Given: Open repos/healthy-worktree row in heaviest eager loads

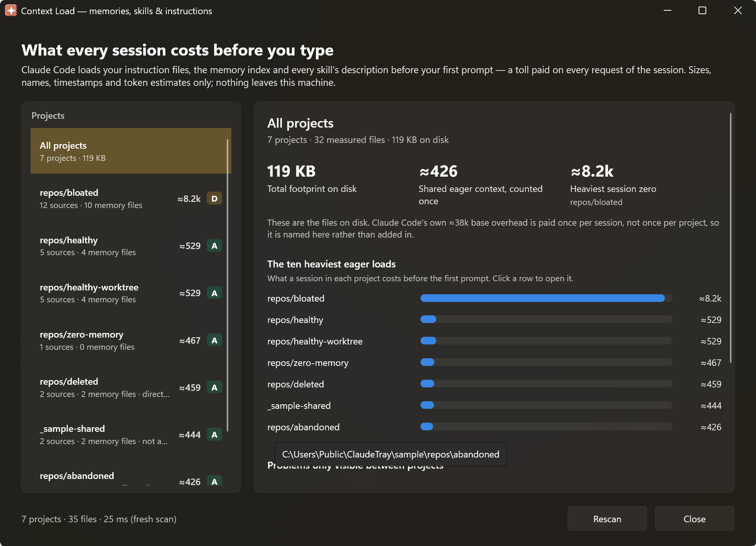Looking at the screenshot, I should pyautogui.click(x=494, y=341).
